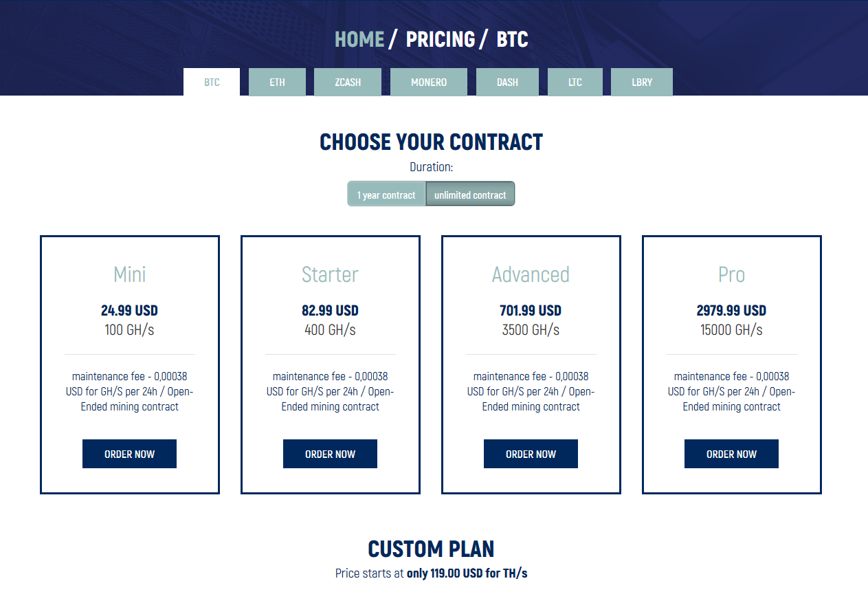868x592 pixels.
Task: Choose the 1 year contract duration
Action: pyautogui.click(x=386, y=195)
